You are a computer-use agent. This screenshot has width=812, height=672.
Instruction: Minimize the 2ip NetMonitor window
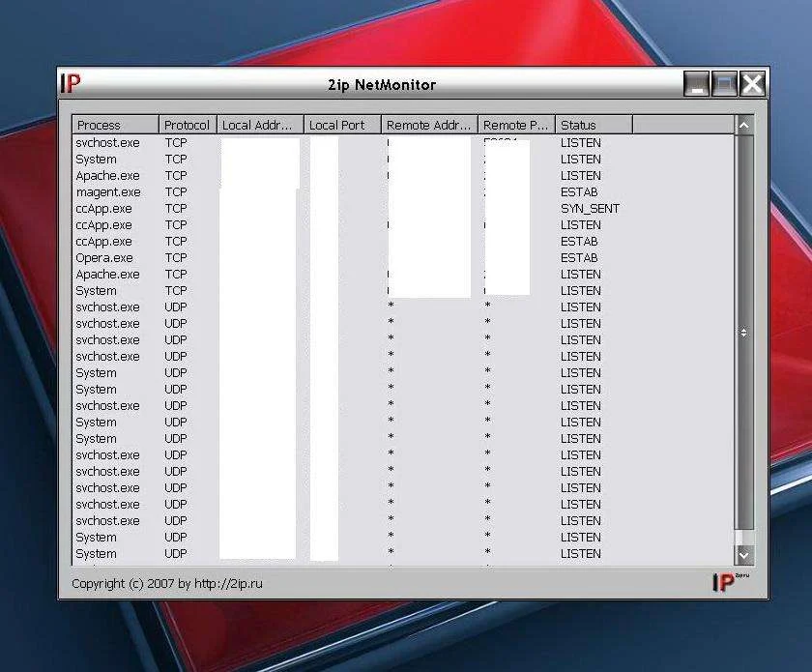point(696,84)
